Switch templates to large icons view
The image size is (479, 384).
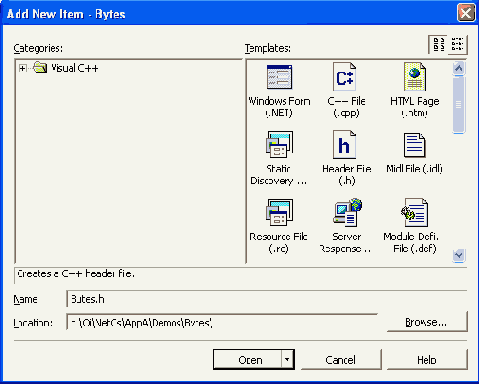pyautogui.click(x=438, y=44)
